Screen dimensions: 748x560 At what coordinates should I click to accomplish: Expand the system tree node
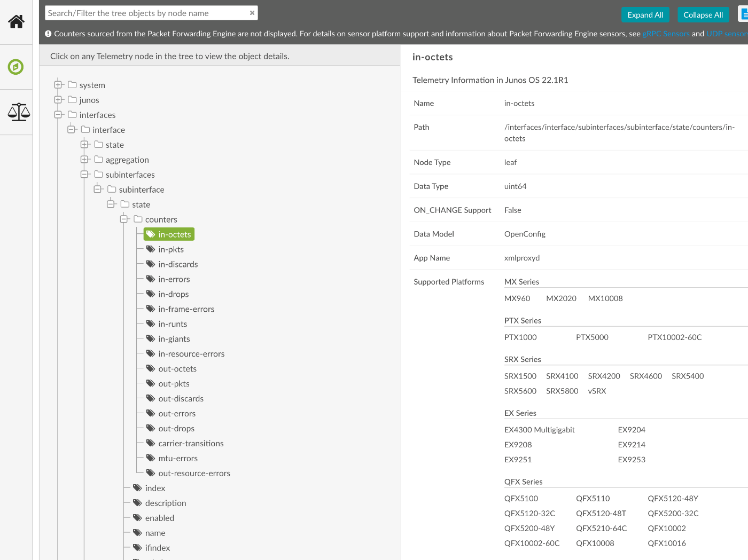coord(58,85)
